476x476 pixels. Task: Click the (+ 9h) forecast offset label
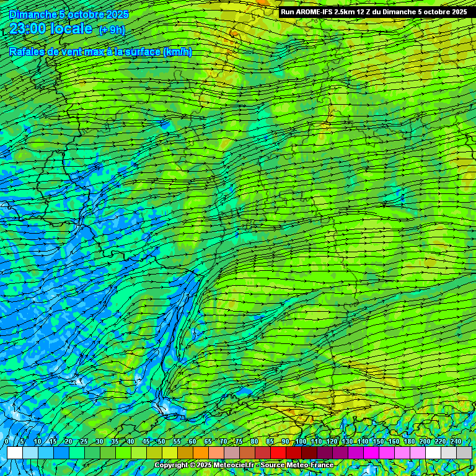(x=112, y=30)
